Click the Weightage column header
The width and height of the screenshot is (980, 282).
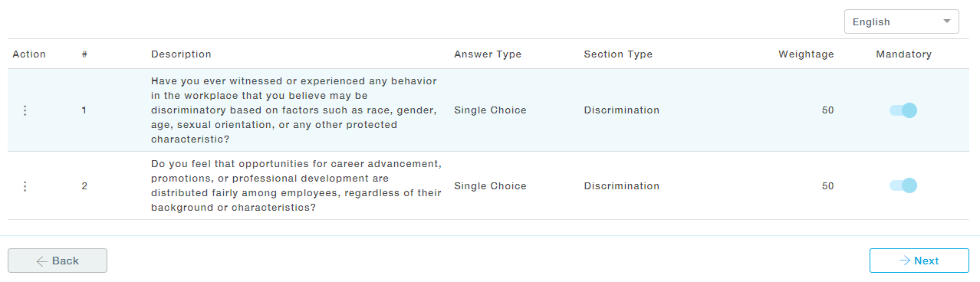(806, 54)
